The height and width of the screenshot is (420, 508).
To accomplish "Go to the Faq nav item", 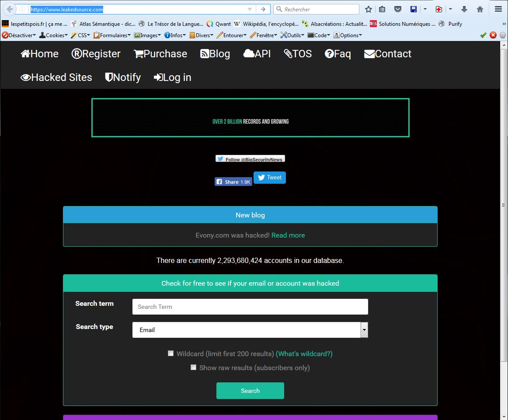I will coord(338,54).
